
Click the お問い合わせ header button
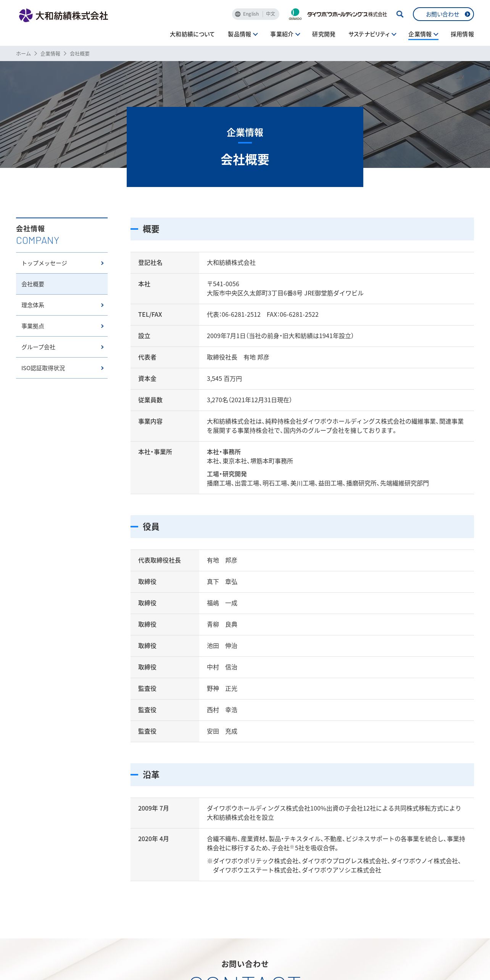click(x=443, y=14)
